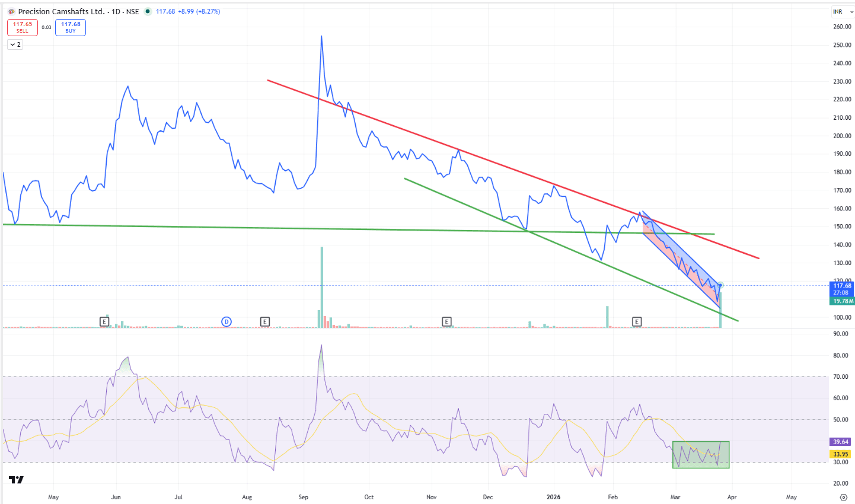Image resolution: width=855 pixels, height=504 pixels.
Task: Click the 200.00 price axis label
Action: tap(842, 136)
